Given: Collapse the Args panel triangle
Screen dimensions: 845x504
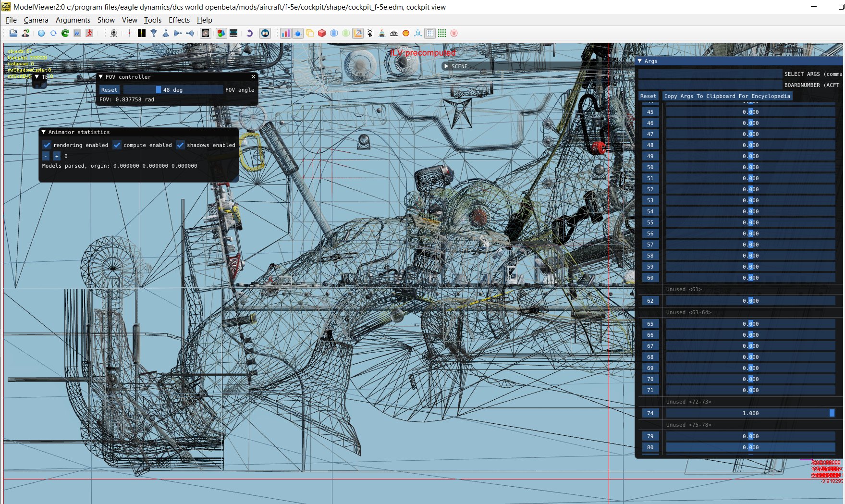Looking at the screenshot, I should click(x=640, y=61).
